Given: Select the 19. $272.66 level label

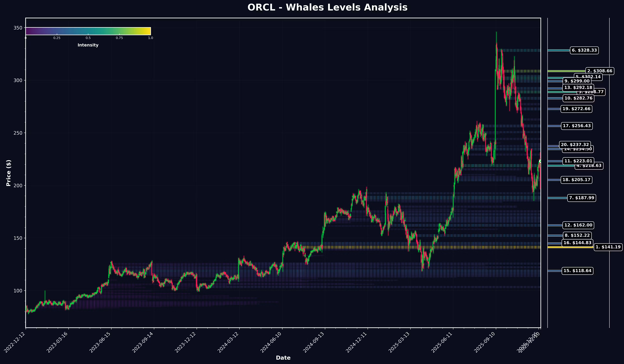Looking at the screenshot, I should pyautogui.click(x=576, y=109).
